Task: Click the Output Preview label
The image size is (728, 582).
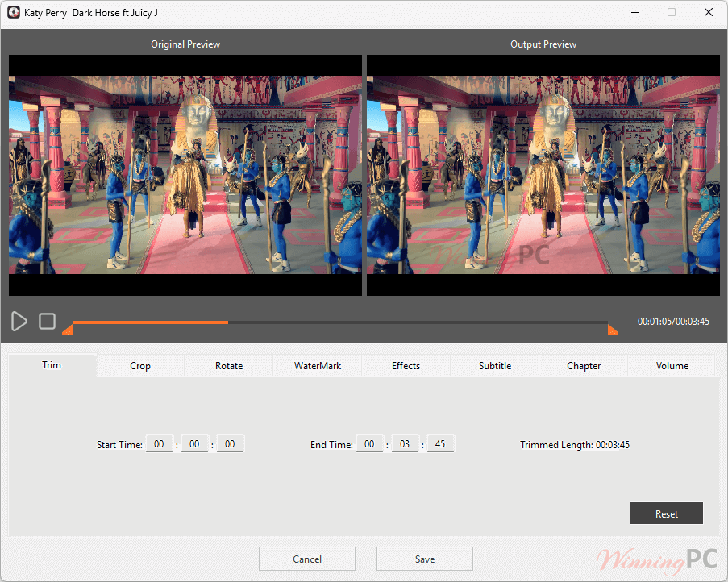Action: [x=543, y=44]
